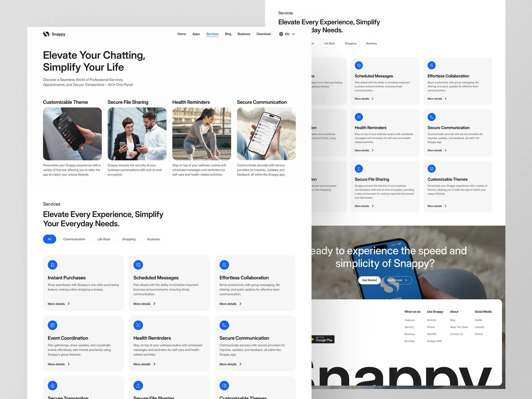The height and width of the screenshot is (399, 532).
Task: Open More details under Instant Purchases
Action: point(59,304)
